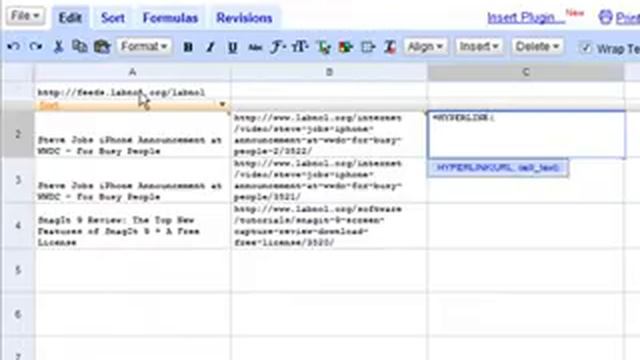Select column B header
The width and height of the screenshot is (640, 360).
point(329,72)
